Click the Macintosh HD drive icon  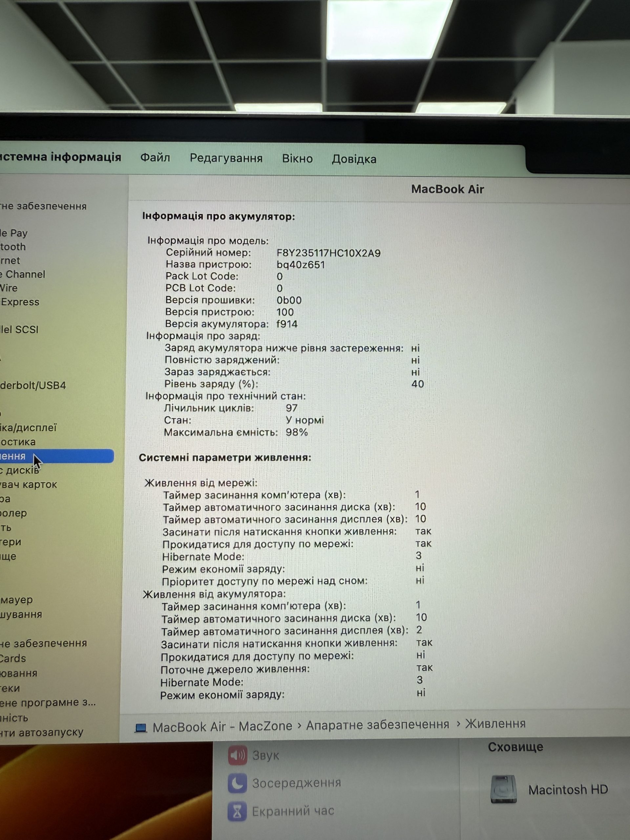pyautogui.click(x=504, y=789)
